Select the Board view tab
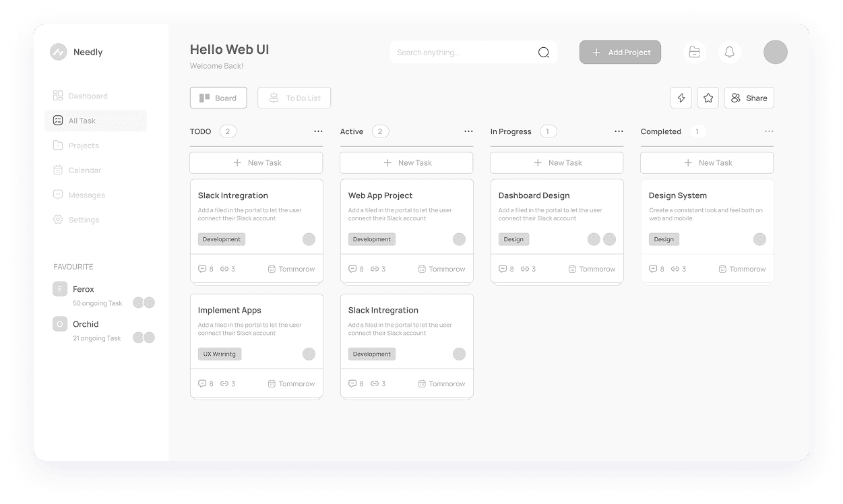The height and width of the screenshot is (504, 843). click(x=218, y=98)
